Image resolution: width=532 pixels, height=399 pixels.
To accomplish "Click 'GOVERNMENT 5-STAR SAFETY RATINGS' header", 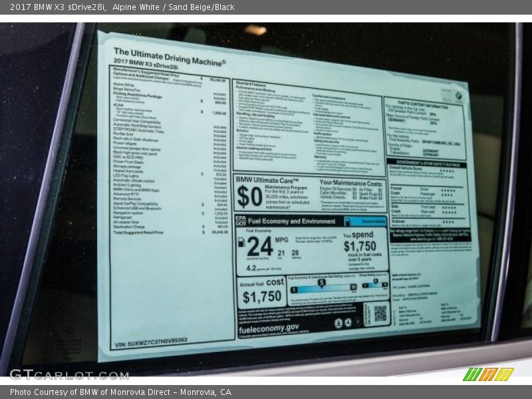I will (428, 164).
